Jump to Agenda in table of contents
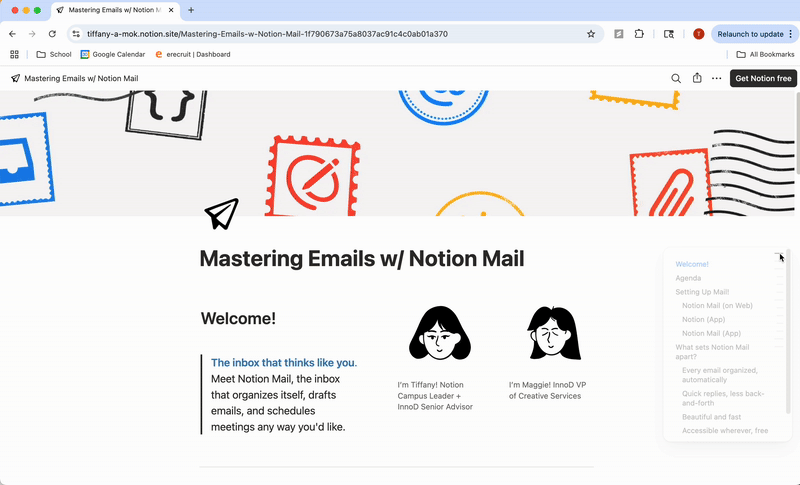Viewport: 800px width, 485px height. 688,278
